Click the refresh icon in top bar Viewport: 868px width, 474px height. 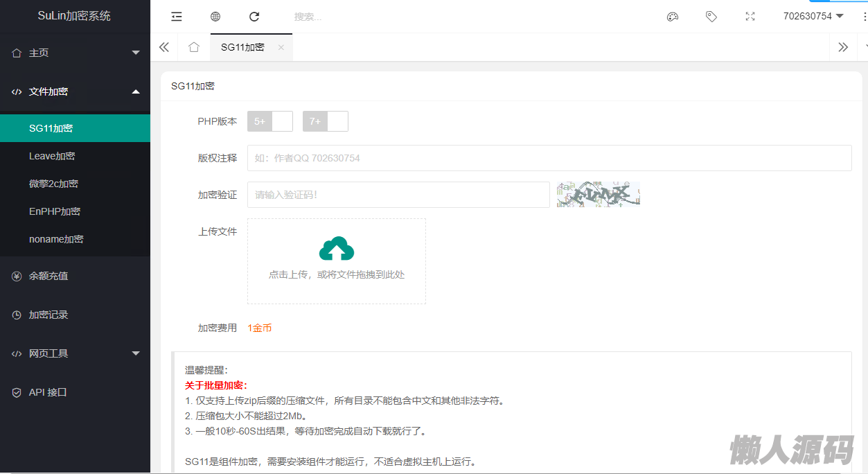(254, 17)
